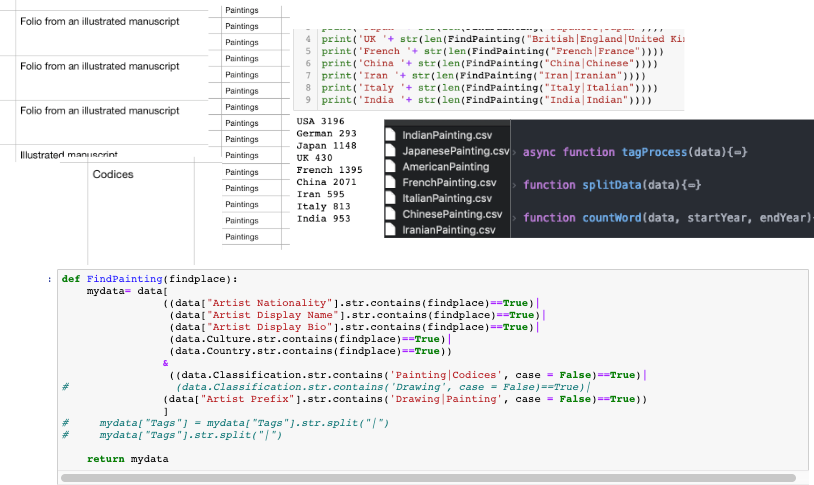Expand the tagProcess function fold arrow
The height and width of the screenshot is (485, 814).
point(515,152)
